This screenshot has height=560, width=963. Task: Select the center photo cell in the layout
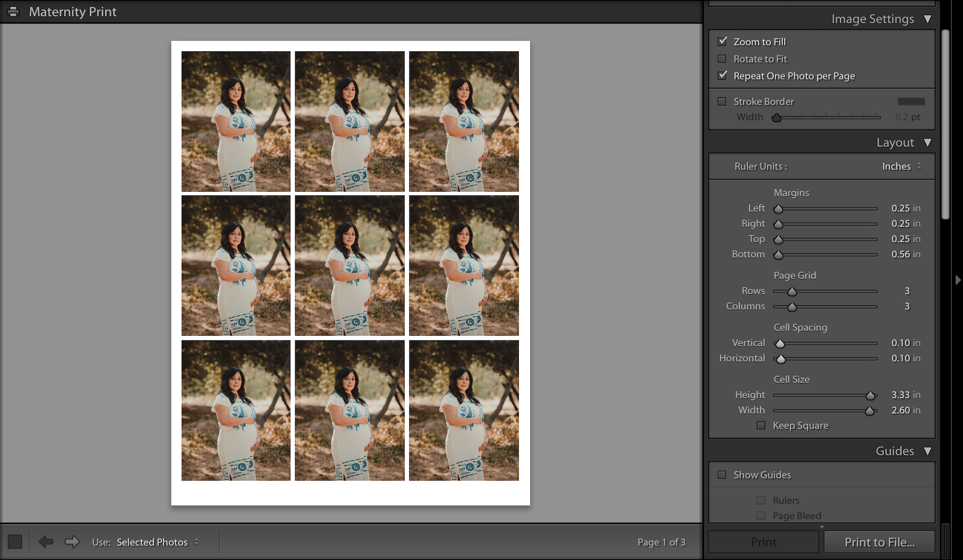pos(350,266)
